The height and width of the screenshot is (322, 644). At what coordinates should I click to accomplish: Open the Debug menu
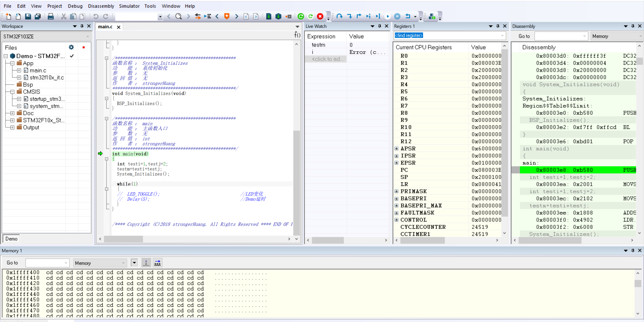75,6
